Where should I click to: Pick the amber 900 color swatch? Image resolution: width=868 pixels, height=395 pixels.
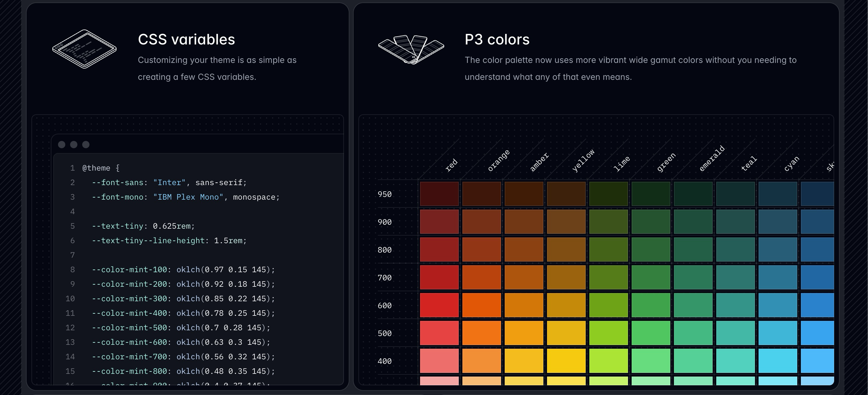(x=524, y=222)
